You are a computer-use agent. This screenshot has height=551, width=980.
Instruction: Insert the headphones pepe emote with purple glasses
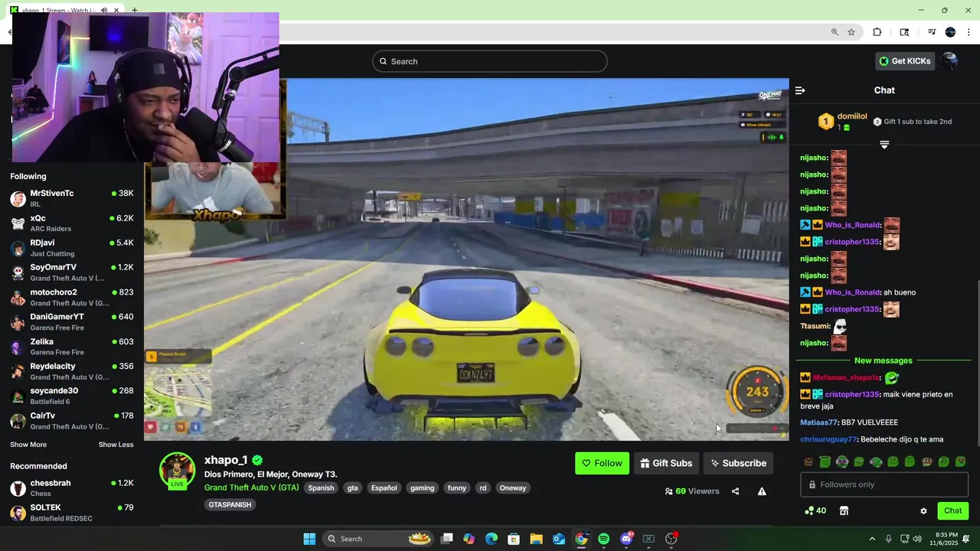click(x=841, y=461)
